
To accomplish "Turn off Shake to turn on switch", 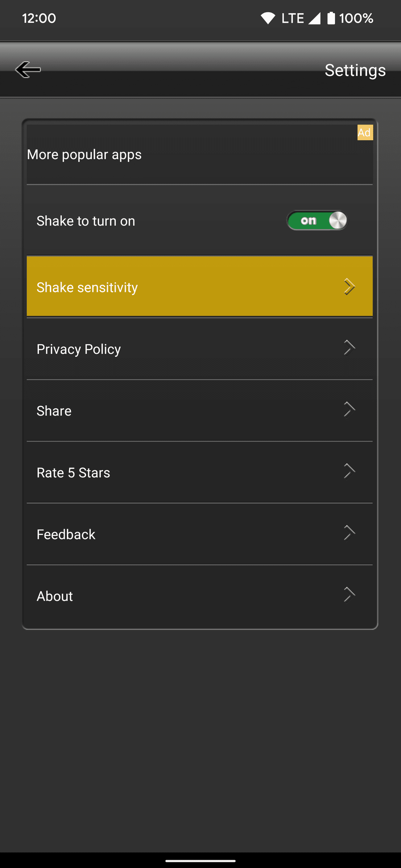I will pyautogui.click(x=317, y=221).
